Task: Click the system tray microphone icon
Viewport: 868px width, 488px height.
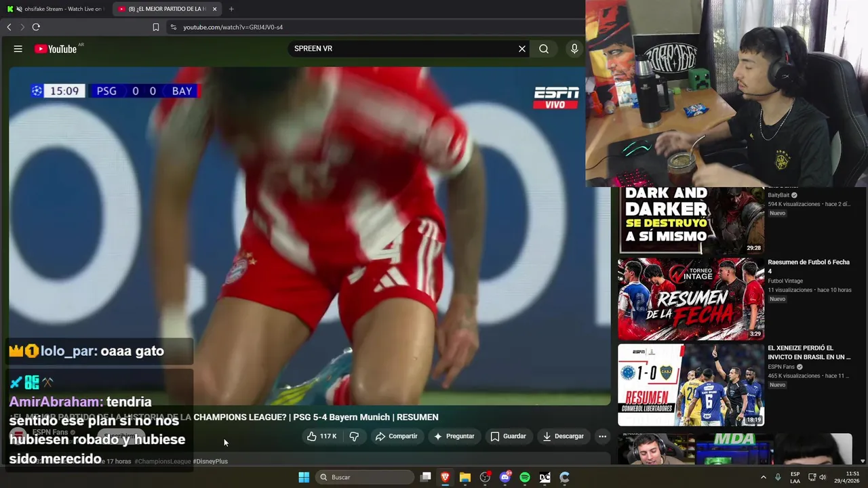Action: tap(778, 477)
